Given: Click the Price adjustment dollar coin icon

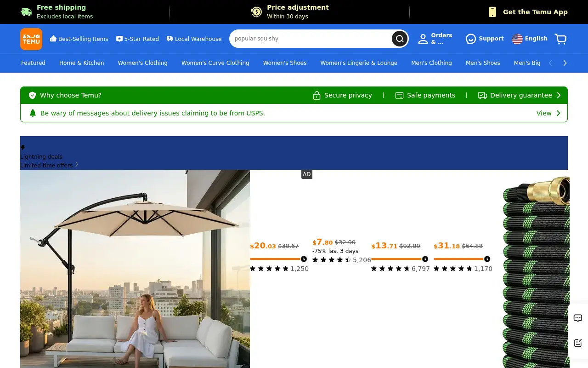Looking at the screenshot, I should click(256, 12).
